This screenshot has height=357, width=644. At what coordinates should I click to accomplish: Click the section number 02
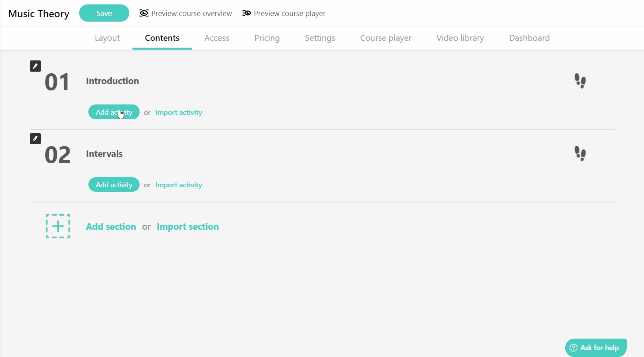(58, 155)
